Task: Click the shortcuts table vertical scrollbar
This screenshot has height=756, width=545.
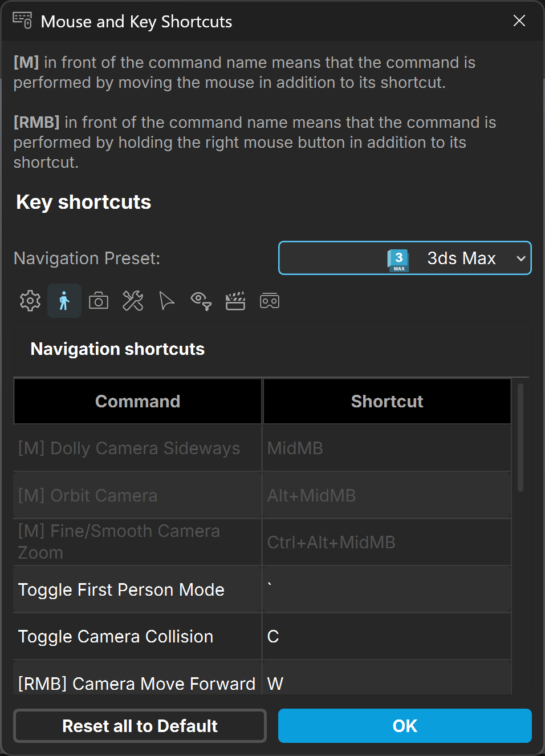Action: [x=520, y=438]
